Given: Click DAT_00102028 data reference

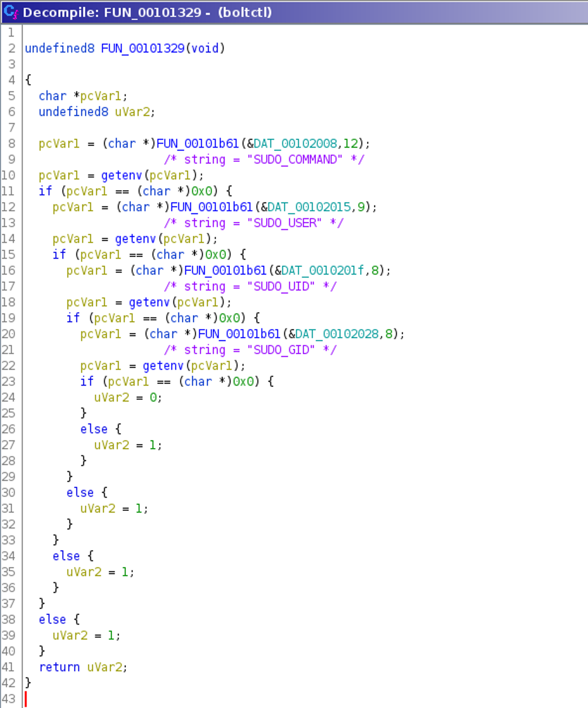Looking at the screenshot, I should point(337,334).
